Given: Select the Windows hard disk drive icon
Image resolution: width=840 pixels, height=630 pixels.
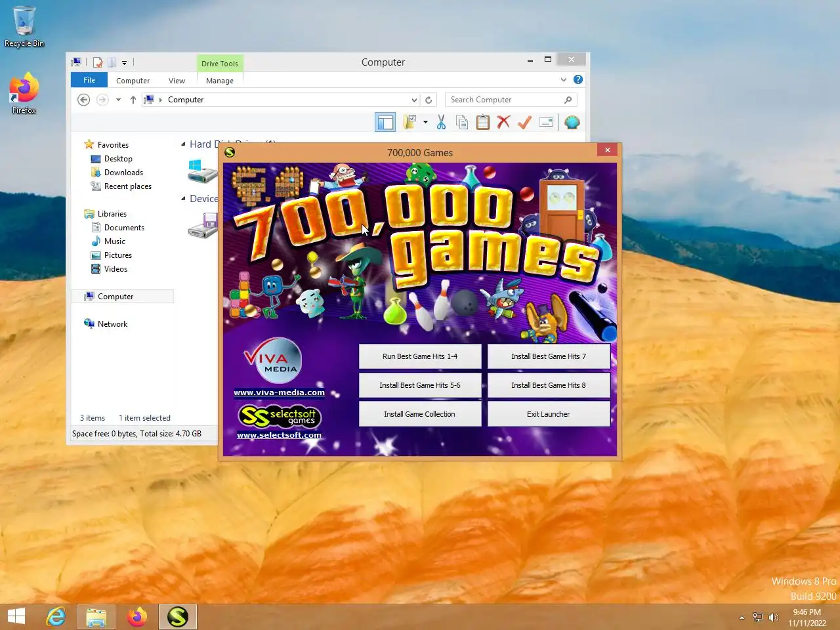Looking at the screenshot, I should click(202, 171).
